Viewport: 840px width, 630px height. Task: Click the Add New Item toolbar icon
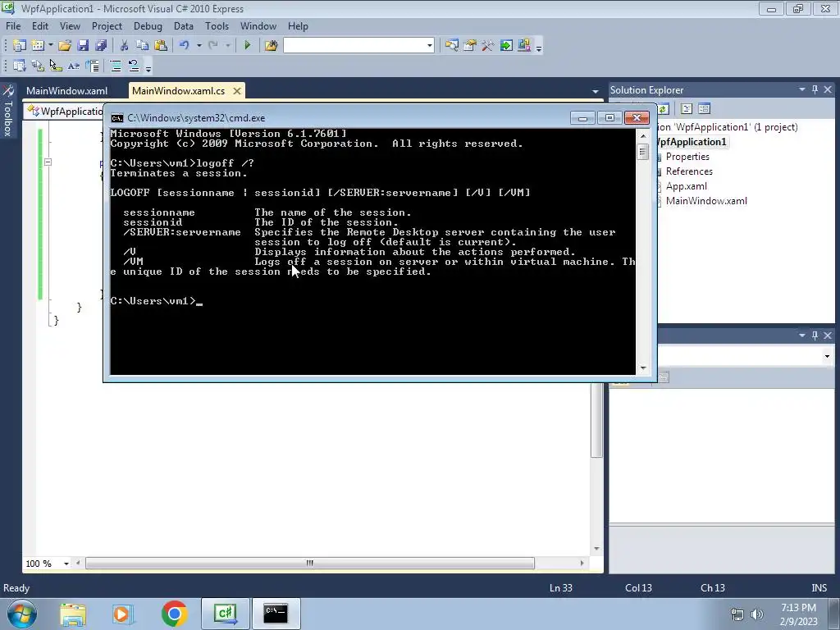38,46
